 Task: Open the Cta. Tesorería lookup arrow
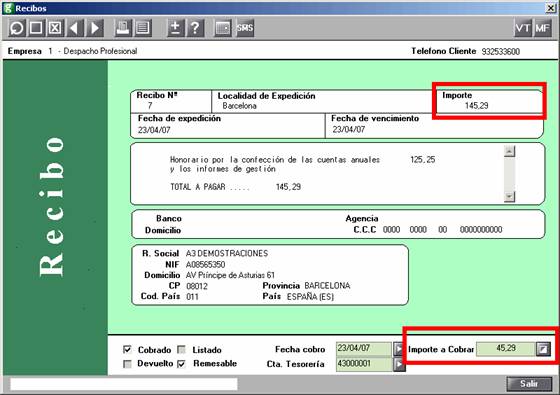[399, 364]
